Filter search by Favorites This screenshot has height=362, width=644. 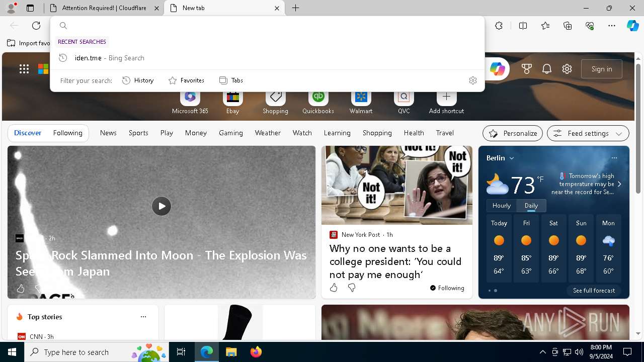point(186,80)
